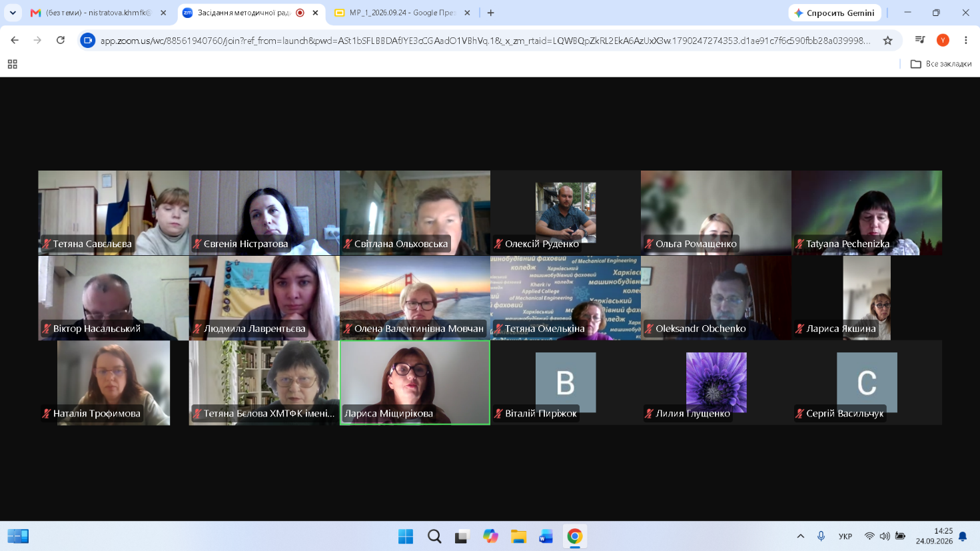Open Все закладки bookmarks folder

tap(941, 64)
